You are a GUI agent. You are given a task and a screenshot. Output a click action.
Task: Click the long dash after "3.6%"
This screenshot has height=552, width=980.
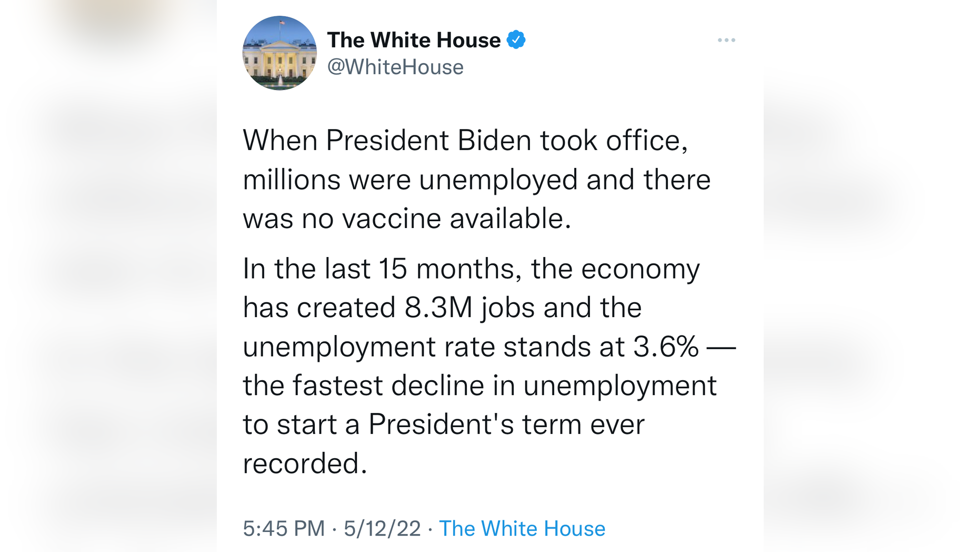[721, 347]
